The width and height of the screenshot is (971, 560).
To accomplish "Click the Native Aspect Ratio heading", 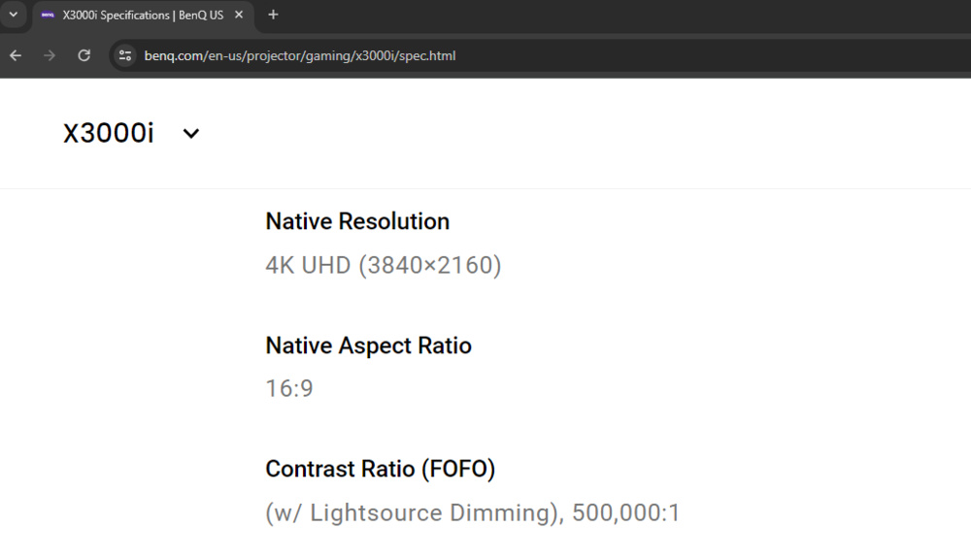I will click(x=368, y=346).
